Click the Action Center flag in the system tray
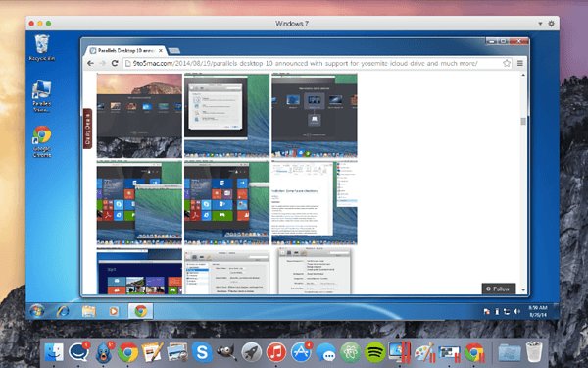This screenshot has width=588, height=368. [486, 311]
